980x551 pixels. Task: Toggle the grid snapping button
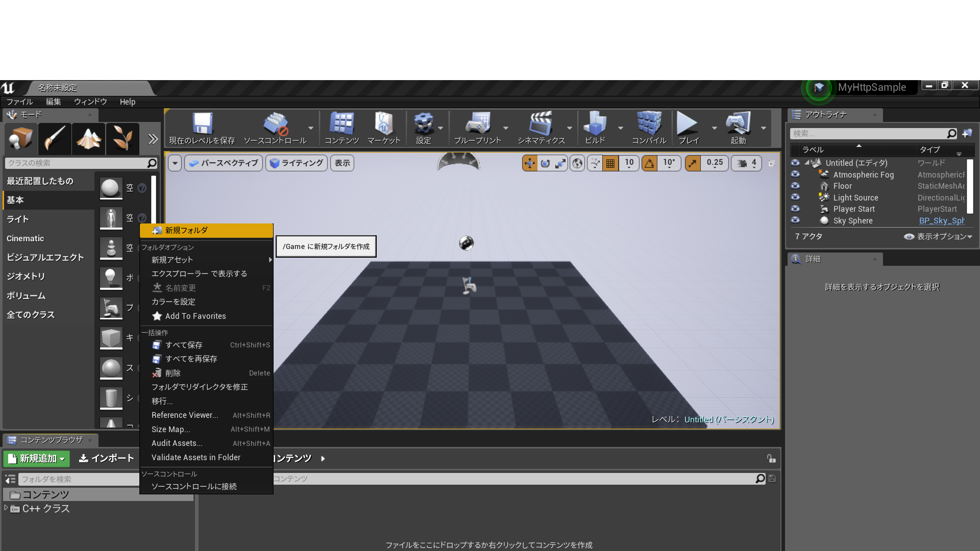pyautogui.click(x=610, y=163)
